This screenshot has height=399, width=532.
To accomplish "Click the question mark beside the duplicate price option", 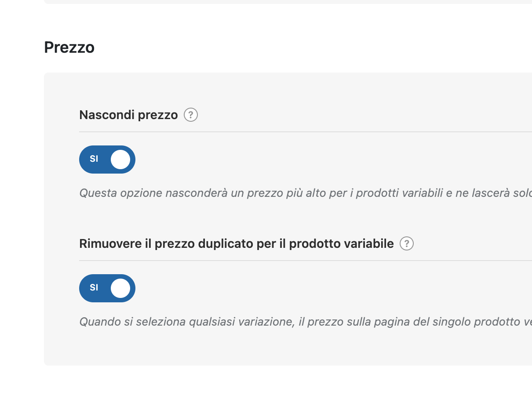I will (407, 243).
